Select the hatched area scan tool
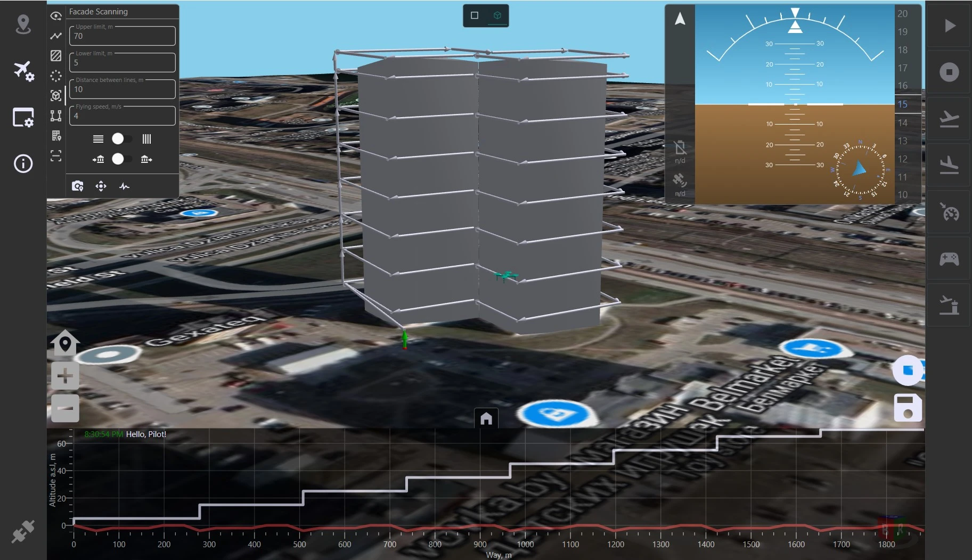This screenshot has height=560, width=972. (56, 55)
